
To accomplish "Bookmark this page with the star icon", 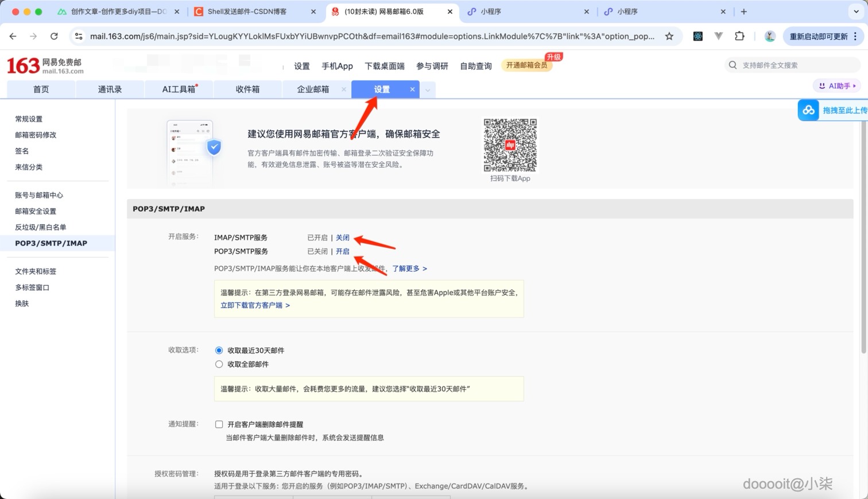I will [x=669, y=36].
